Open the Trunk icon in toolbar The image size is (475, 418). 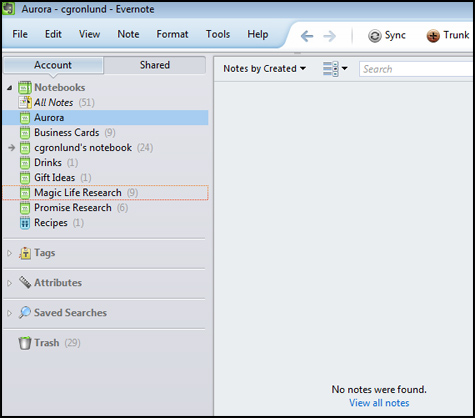pyautogui.click(x=433, y=36)
